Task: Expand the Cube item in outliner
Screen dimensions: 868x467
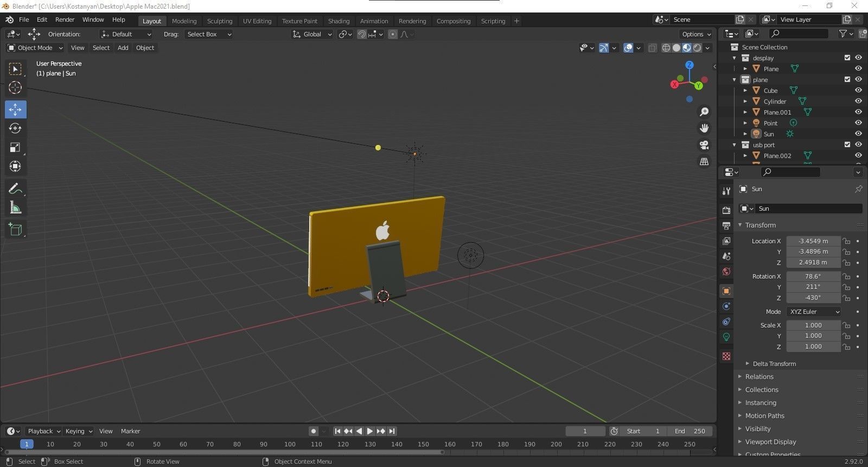Action: [745, 90]
